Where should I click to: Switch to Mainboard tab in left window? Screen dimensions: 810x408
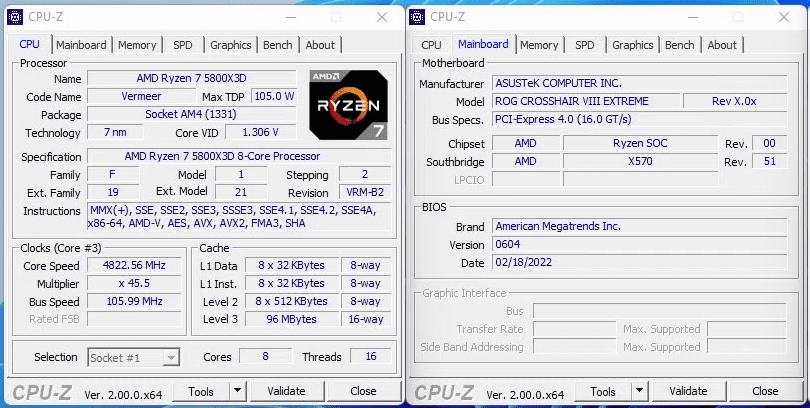click(x=81, y=45)
